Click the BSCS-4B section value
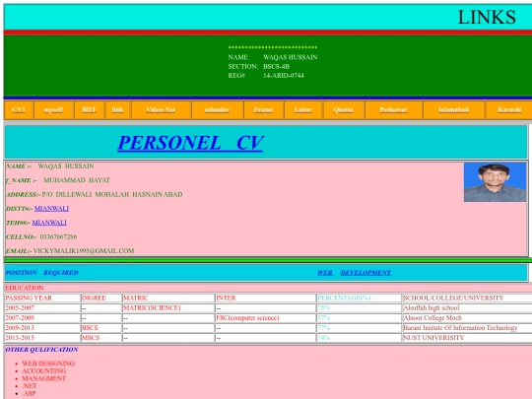 tap(276, 67)
